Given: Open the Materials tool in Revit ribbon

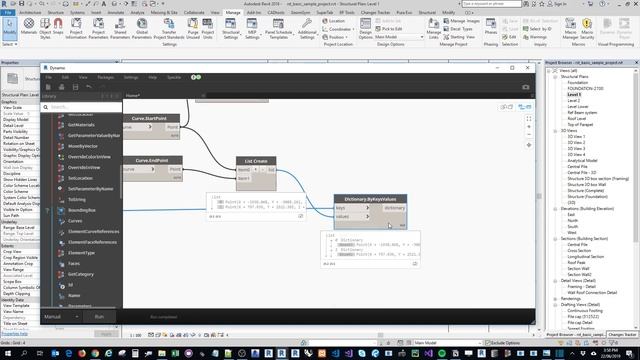Looking at the screenshot, I should tap(29, 27).
